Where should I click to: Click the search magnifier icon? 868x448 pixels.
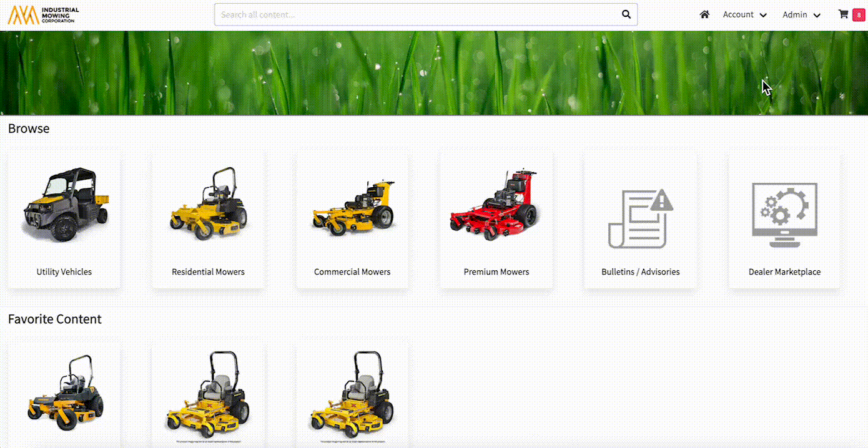pos(626,14)
